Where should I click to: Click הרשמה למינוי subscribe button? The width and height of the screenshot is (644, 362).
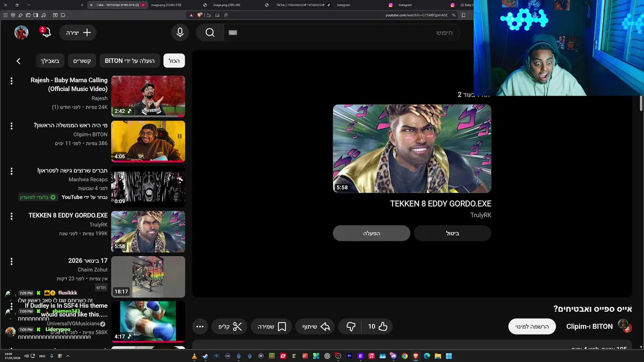[532, 326]
